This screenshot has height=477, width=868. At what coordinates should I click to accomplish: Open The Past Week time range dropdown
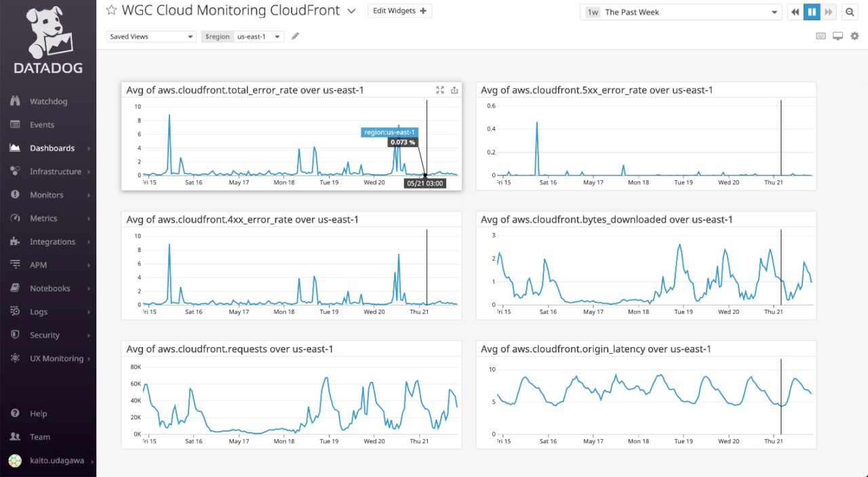[x=680, y=12]
